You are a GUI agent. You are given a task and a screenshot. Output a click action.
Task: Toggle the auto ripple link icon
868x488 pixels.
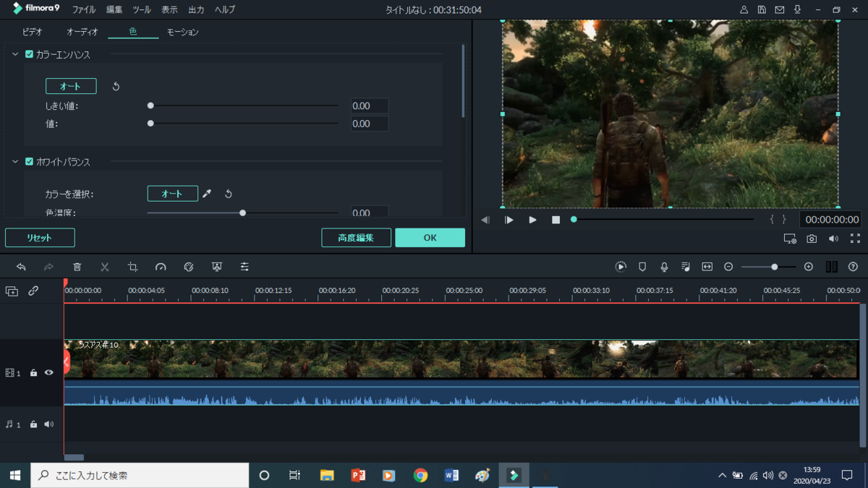click(33, 291)
